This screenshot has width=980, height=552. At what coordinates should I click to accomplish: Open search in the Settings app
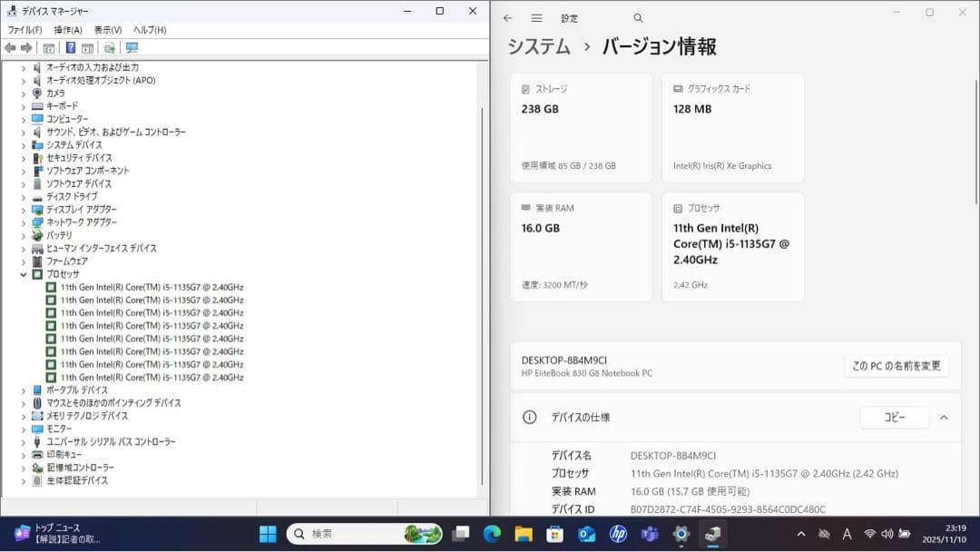[x=638, y=17]
